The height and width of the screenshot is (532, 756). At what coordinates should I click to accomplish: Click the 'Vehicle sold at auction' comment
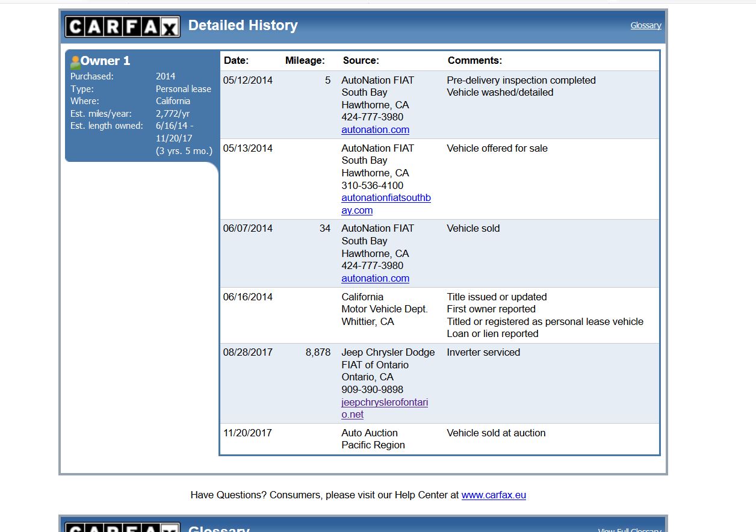tap(496, 433)
